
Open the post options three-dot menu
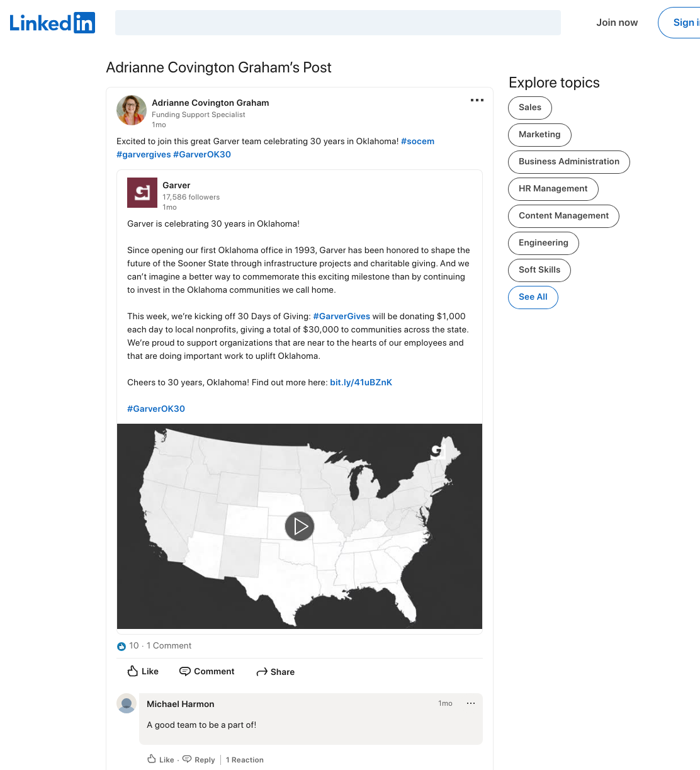[x=477, y=100]
